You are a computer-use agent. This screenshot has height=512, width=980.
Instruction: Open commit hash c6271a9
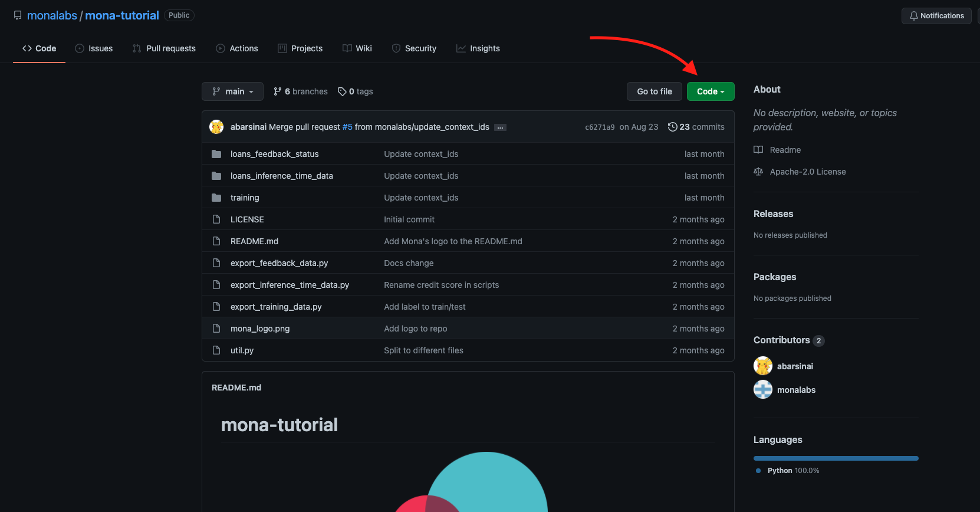600,127
